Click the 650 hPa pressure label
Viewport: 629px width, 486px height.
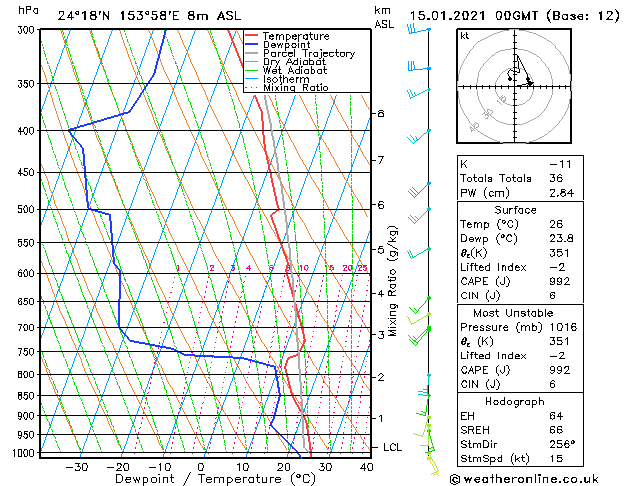click(28, 302)
